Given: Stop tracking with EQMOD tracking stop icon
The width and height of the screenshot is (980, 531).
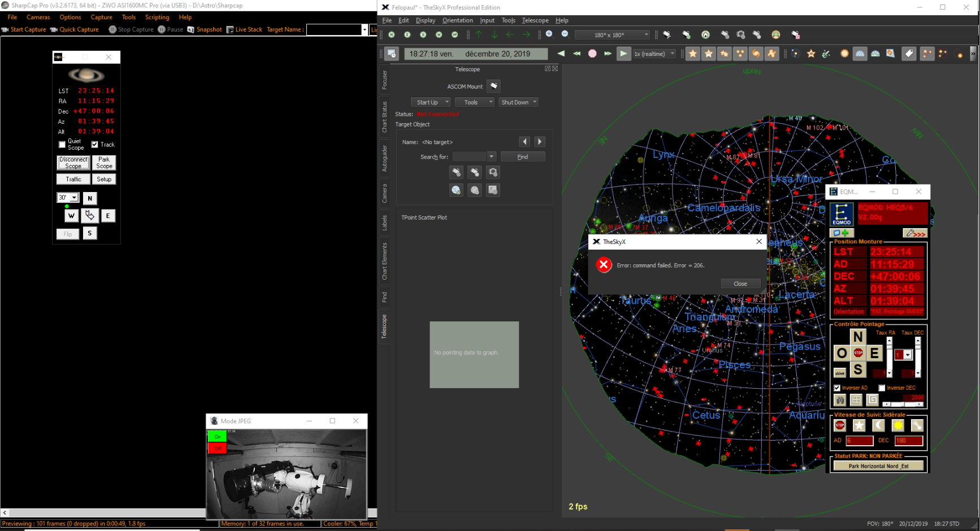Looking at the screenshot, I should coord(840,425).
